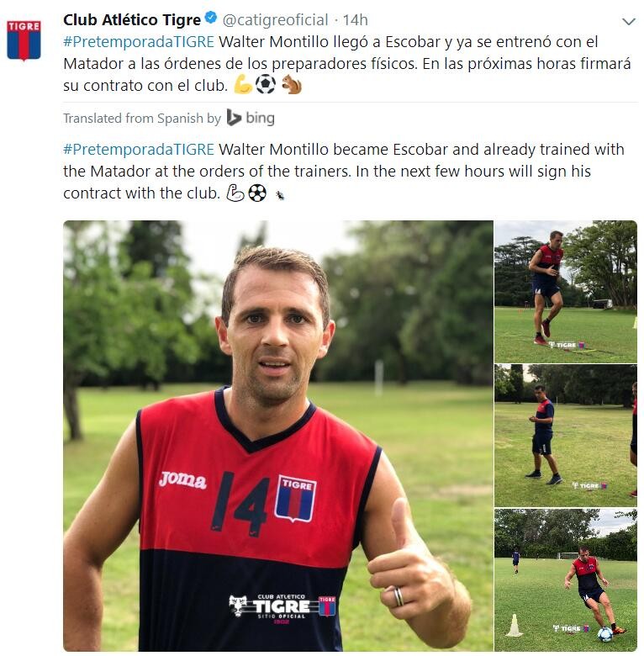Click the blue verified badge icon
The image size is (644, 656).
211,18
